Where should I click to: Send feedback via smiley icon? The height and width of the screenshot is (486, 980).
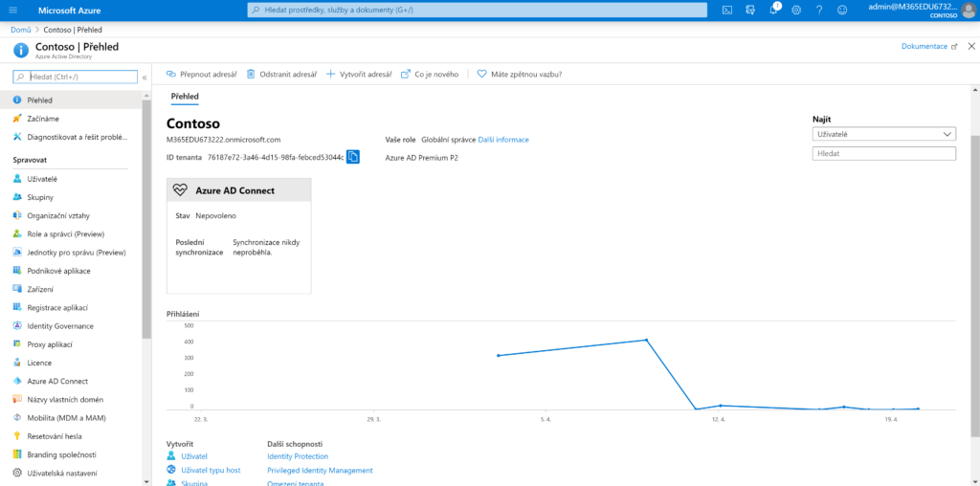coord(841,10)
